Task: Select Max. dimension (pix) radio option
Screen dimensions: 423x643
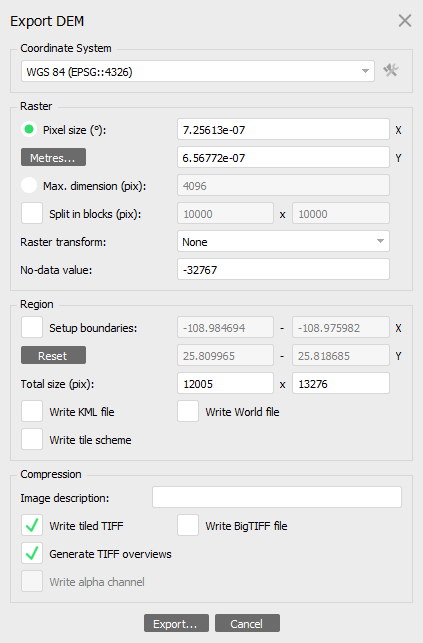Action: pos(29,185)
